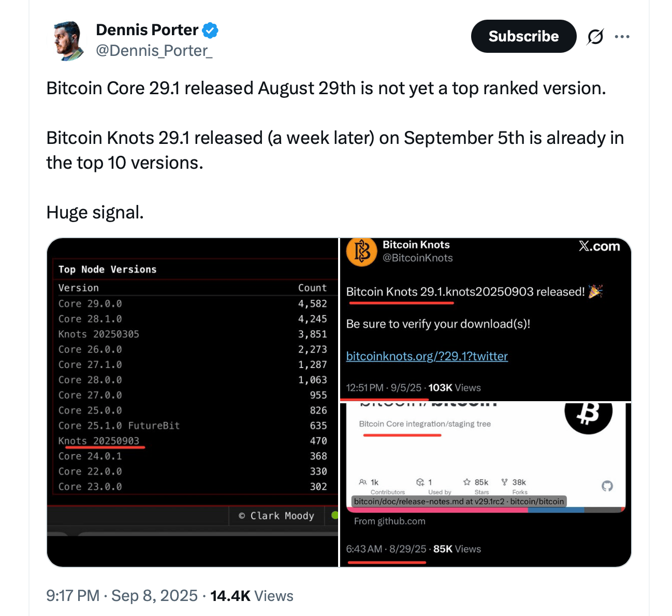Viewport: 672px width, 616px height.
Task: Click the 14.4K Views count
Action: click(252, 596)
